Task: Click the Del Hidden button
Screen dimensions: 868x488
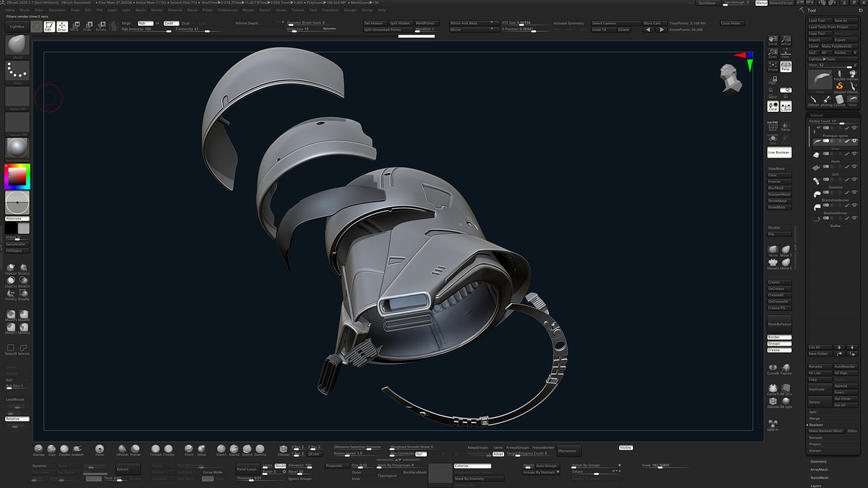Action: pyautogui.click(x=375, y=23)
